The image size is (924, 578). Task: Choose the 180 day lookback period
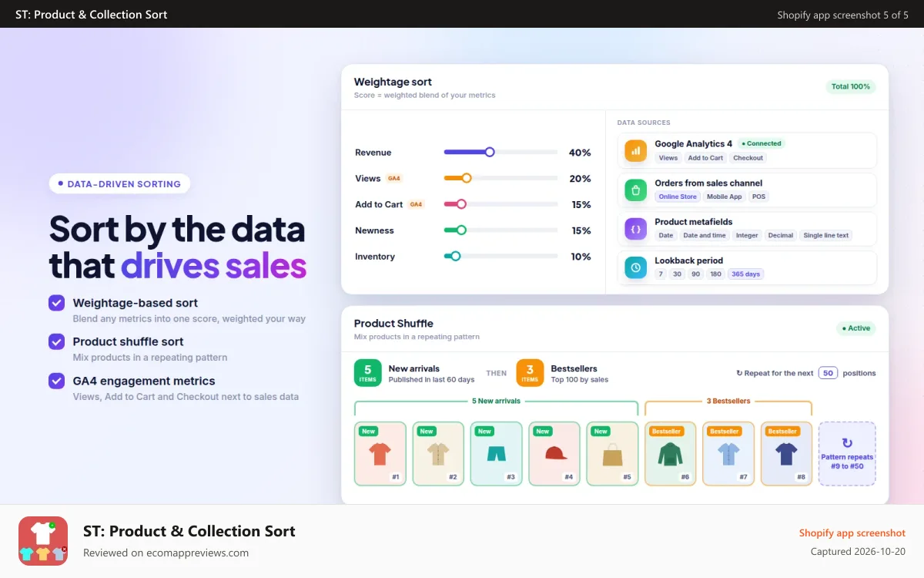point(716,274)
